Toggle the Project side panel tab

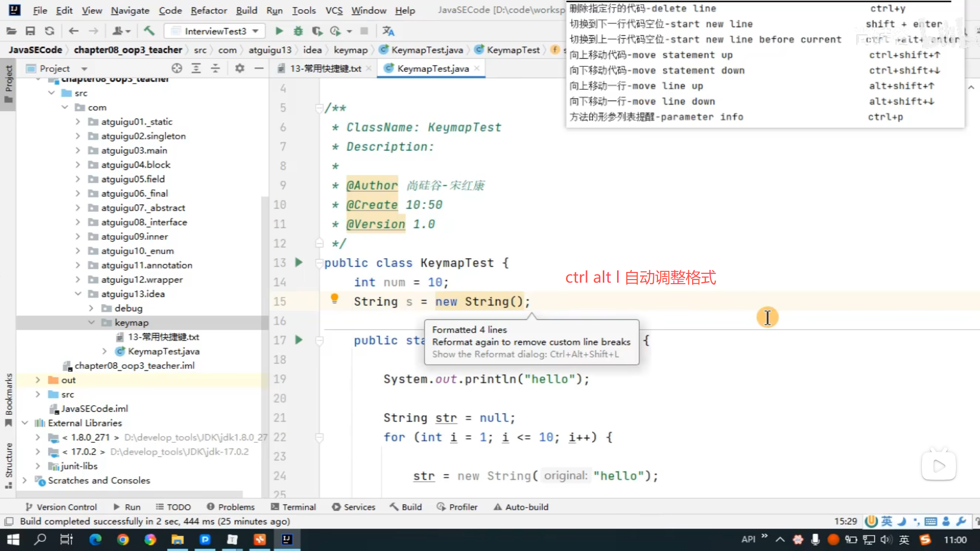tap(9, 83)
